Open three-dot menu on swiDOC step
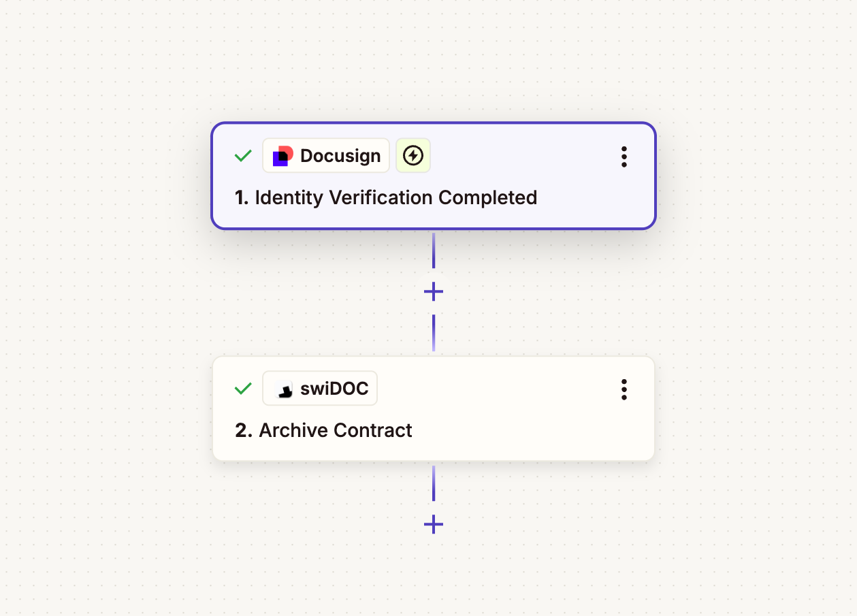The image size is (857, 616). (624, 389)
